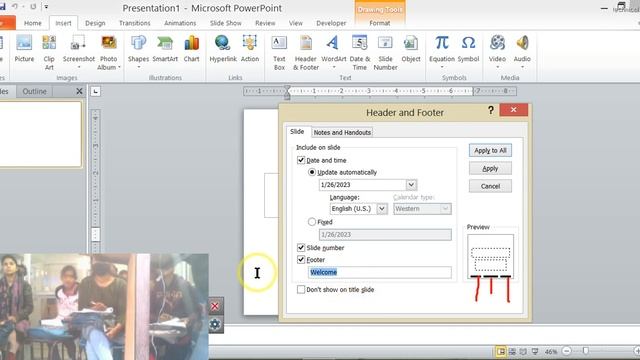Close the slides/outline pane
The width and height of the screenshot is (640, 360).
click(x=79, y=91)
